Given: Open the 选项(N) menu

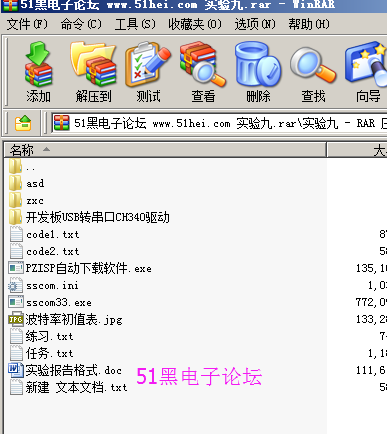Looking at the screenshot, I should click(255, 24).
